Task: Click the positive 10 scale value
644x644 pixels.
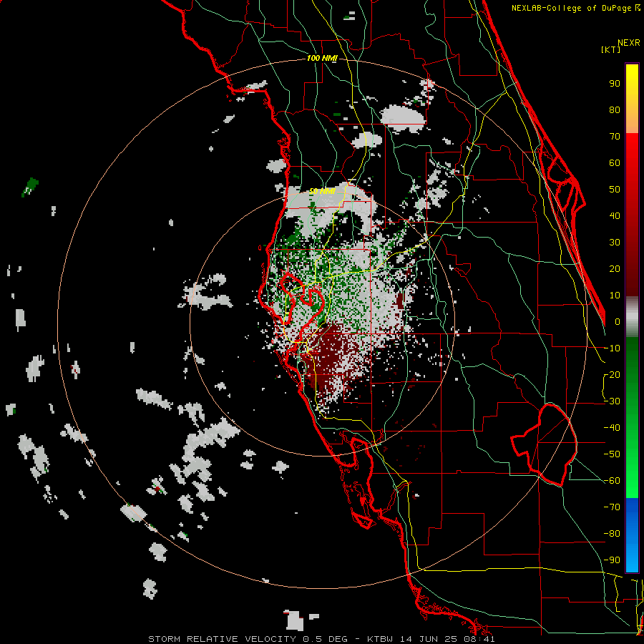Action: coord(615,296)
